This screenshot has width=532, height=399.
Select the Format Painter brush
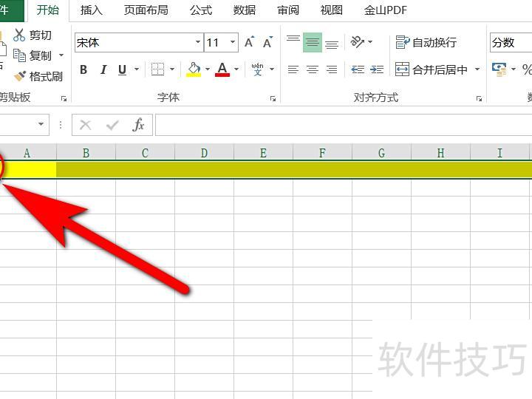(x=20, y=76)
